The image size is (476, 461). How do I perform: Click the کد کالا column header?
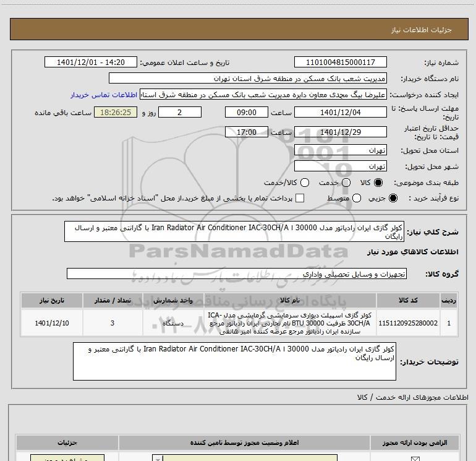(408, 300)
